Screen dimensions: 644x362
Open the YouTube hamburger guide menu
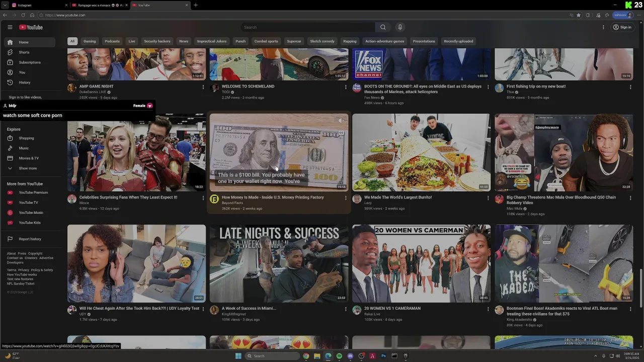10,27
